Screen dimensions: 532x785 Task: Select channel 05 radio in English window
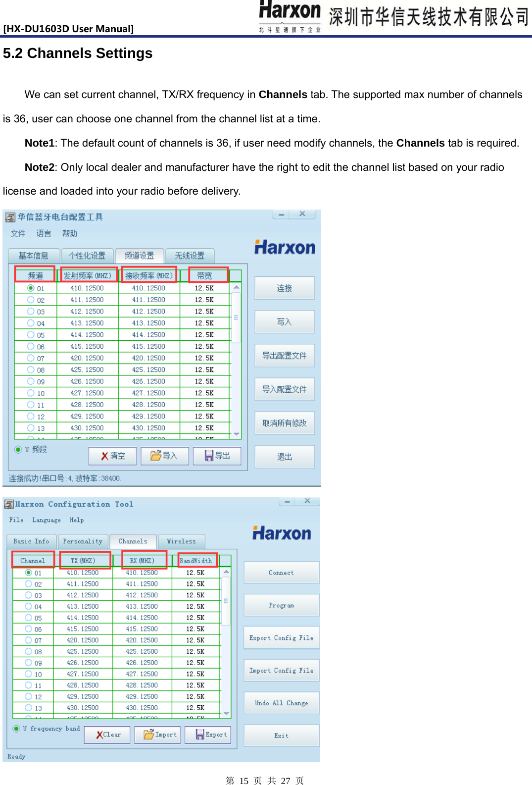(29, 618)
